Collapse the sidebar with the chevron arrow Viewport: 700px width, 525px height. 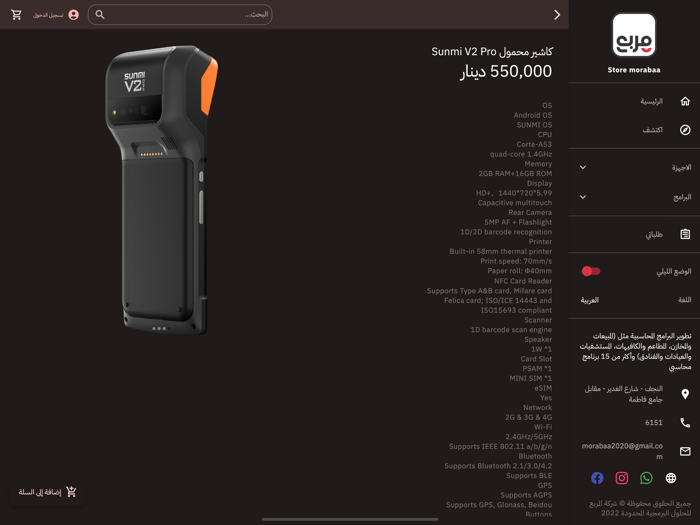[x=557, y=15]
